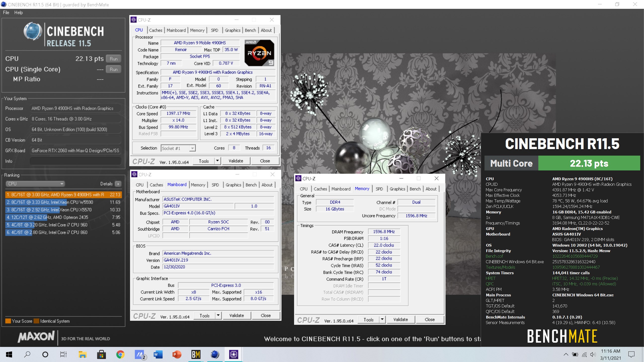The width and height of the screenshot is (644, 362).
Task: Switch to Cinebench taskbar icon
Action: 215,354
